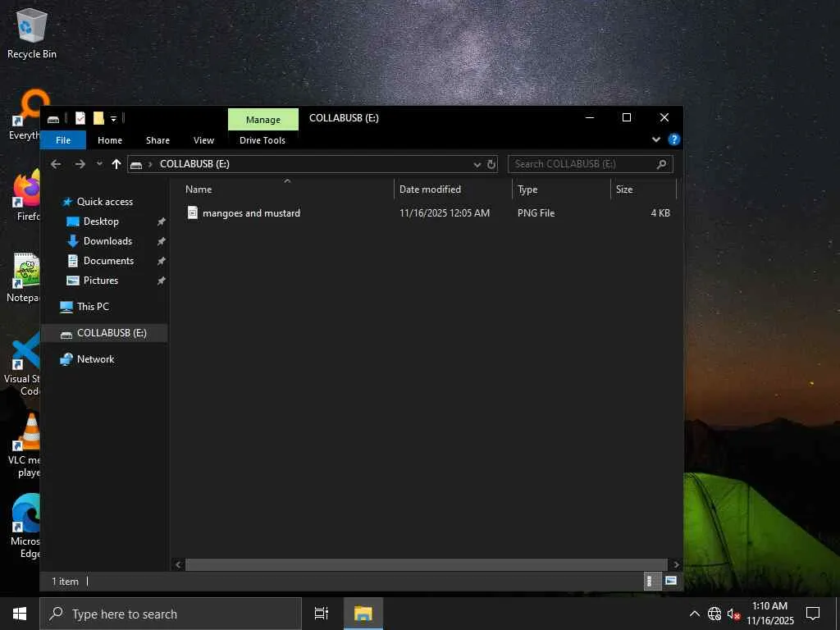Switch to the View ribbon tab
The width and height of the screenshot is (840, 630).
203,140
